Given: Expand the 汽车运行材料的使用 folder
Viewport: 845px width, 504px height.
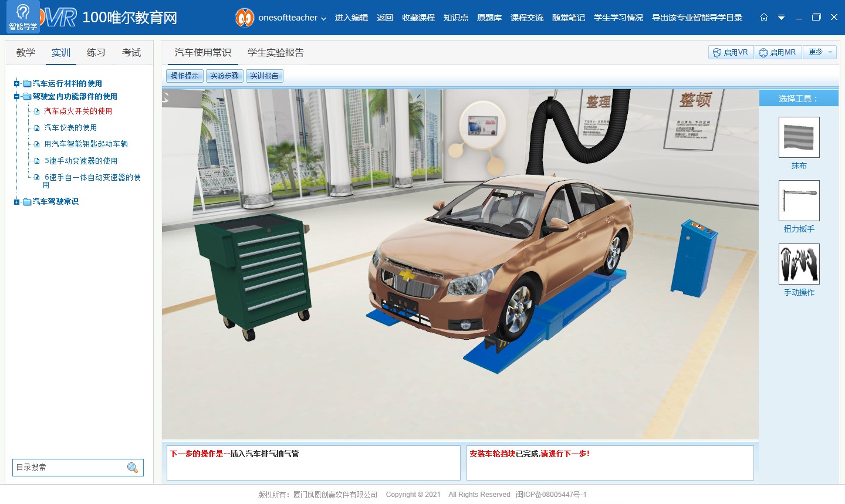Looking at the screenshot, I should pyautogui.click(x=16, y=84).
